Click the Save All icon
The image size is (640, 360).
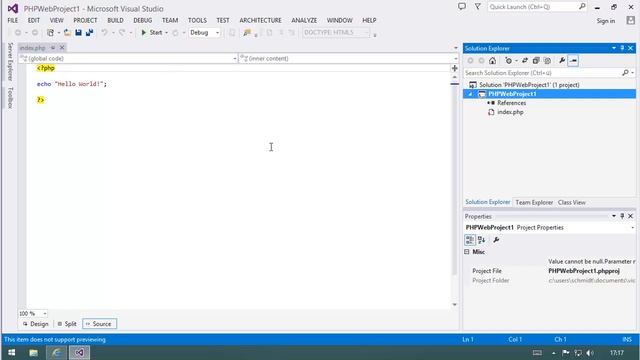coord(89,33)
